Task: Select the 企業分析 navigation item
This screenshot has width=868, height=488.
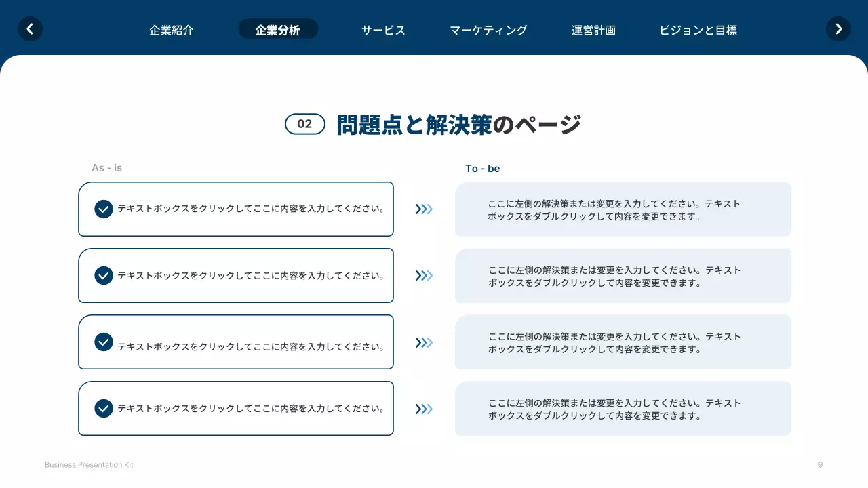Action: click(278, 30)
